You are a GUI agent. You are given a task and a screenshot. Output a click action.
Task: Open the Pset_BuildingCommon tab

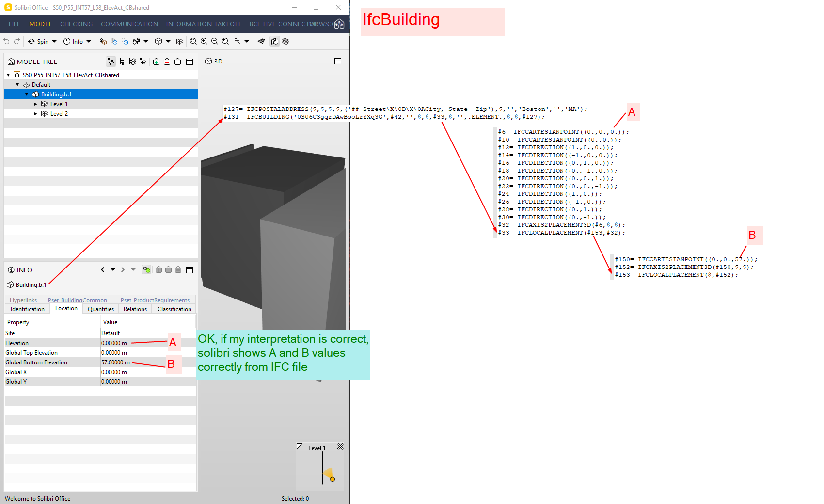click(78, 300)
